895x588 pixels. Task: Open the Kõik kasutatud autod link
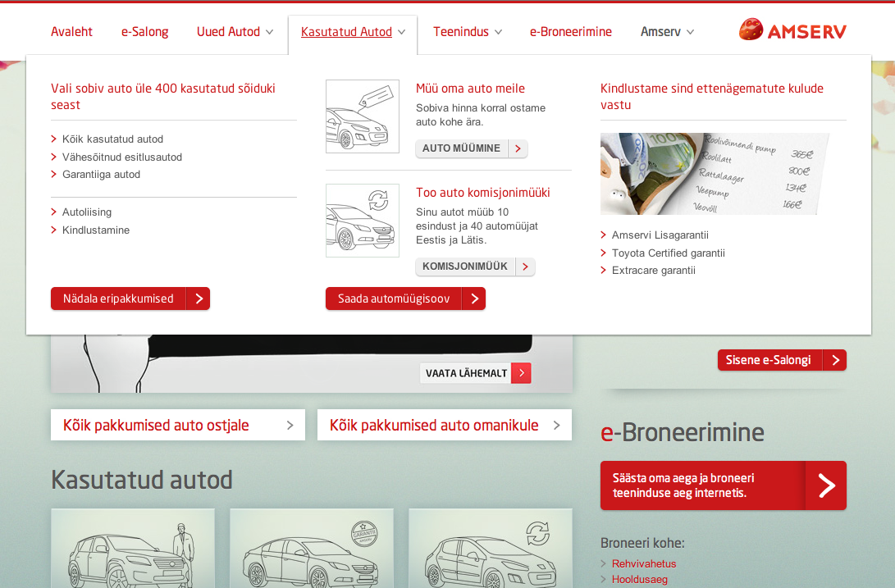point(112,139)
